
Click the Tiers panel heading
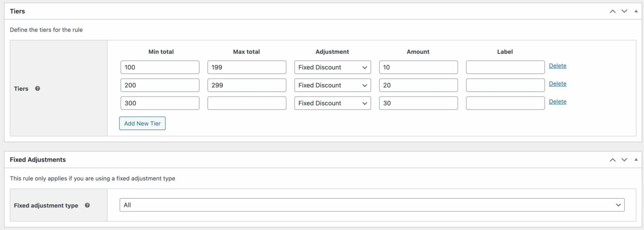coord(17,11)
